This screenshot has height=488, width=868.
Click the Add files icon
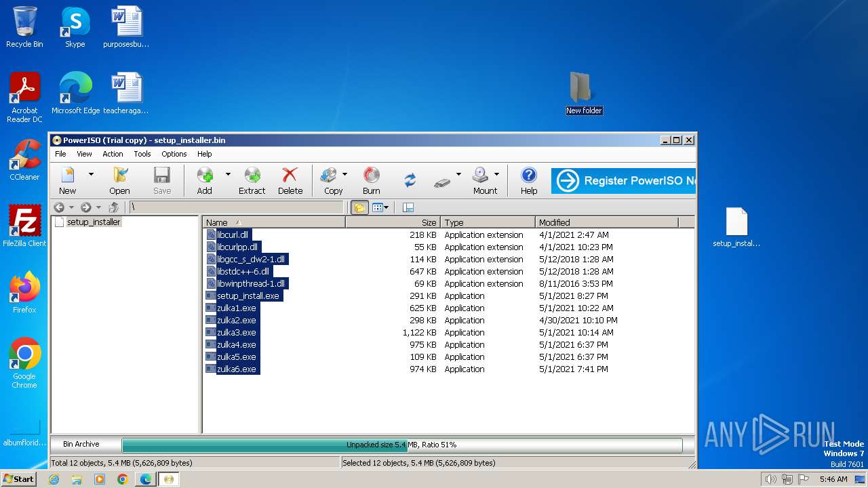[205, 180]
